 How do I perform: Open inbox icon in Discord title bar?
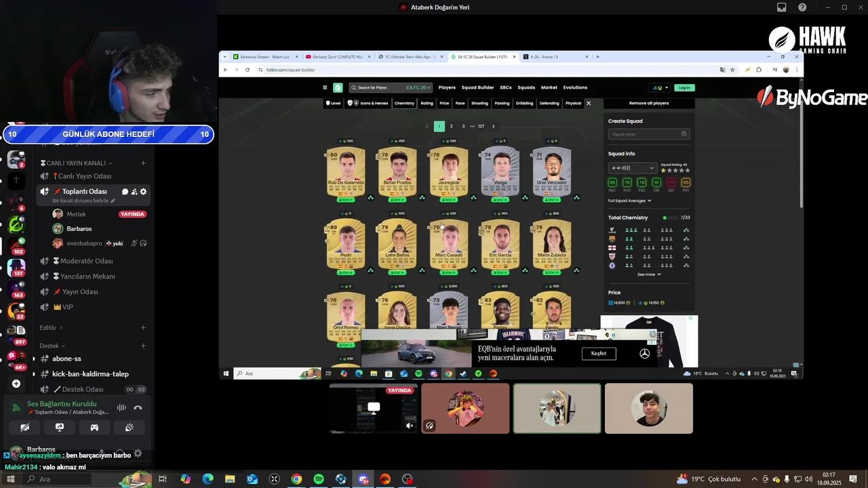click(782, 7)
